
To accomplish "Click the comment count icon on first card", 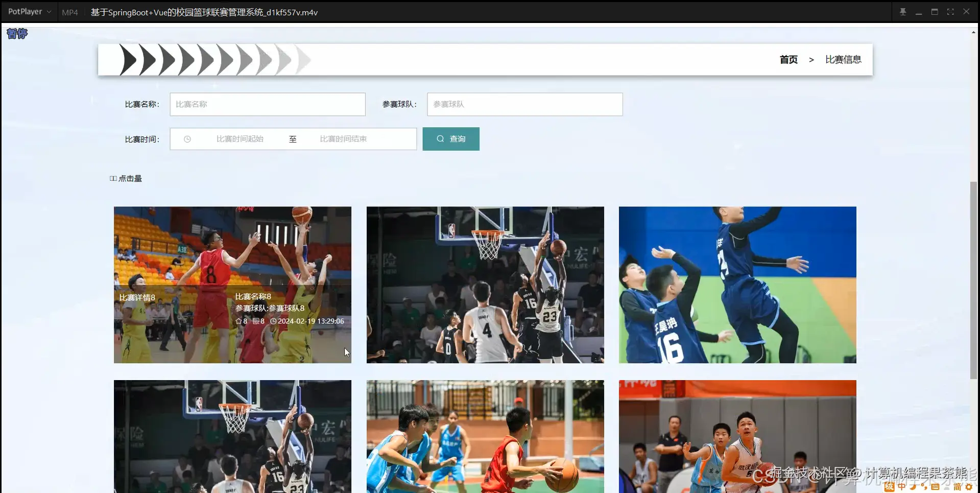I will 256,321.
